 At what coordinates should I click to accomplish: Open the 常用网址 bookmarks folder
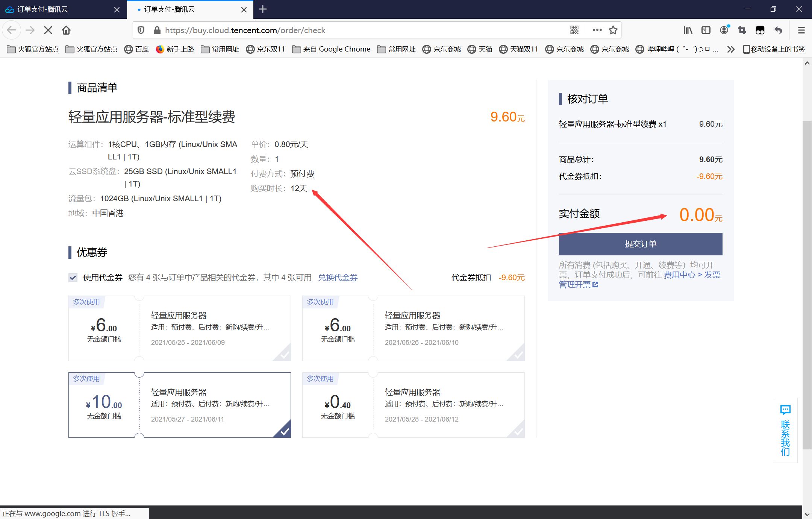pos(220,49)
